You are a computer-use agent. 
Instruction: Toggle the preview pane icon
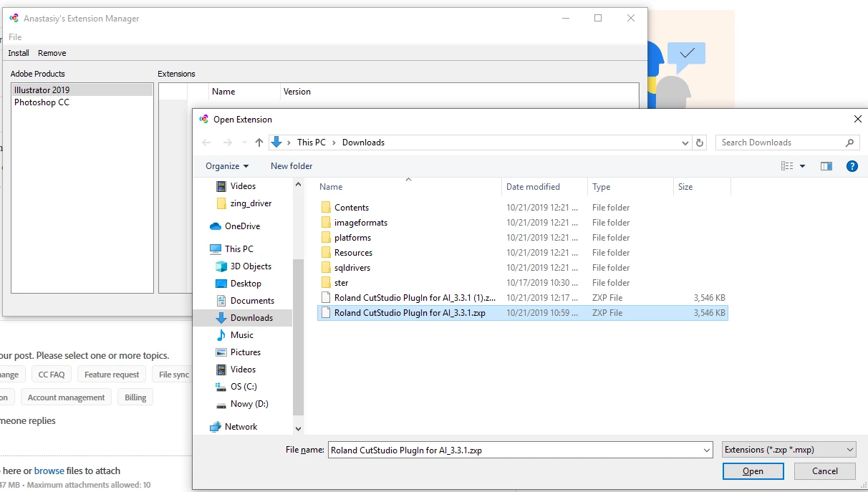coord(826,166)
